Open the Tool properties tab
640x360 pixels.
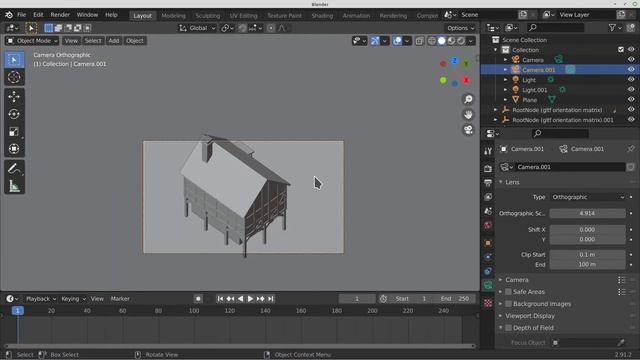(488, 151)
